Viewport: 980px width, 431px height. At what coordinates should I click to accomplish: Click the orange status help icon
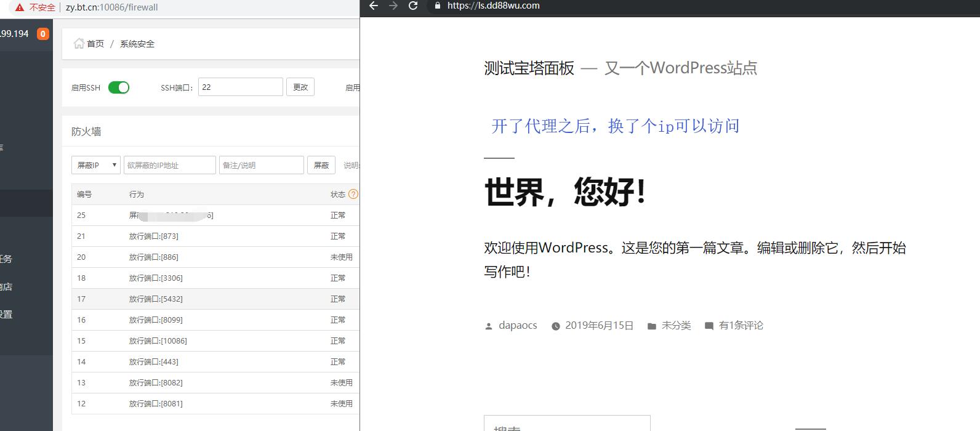(x=353, y=194)
